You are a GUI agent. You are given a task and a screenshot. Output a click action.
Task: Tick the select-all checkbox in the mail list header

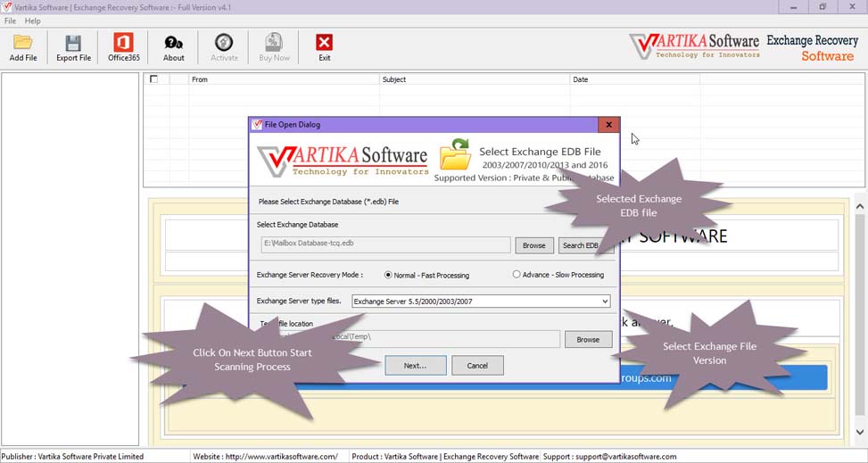click(x=154, y=79)
